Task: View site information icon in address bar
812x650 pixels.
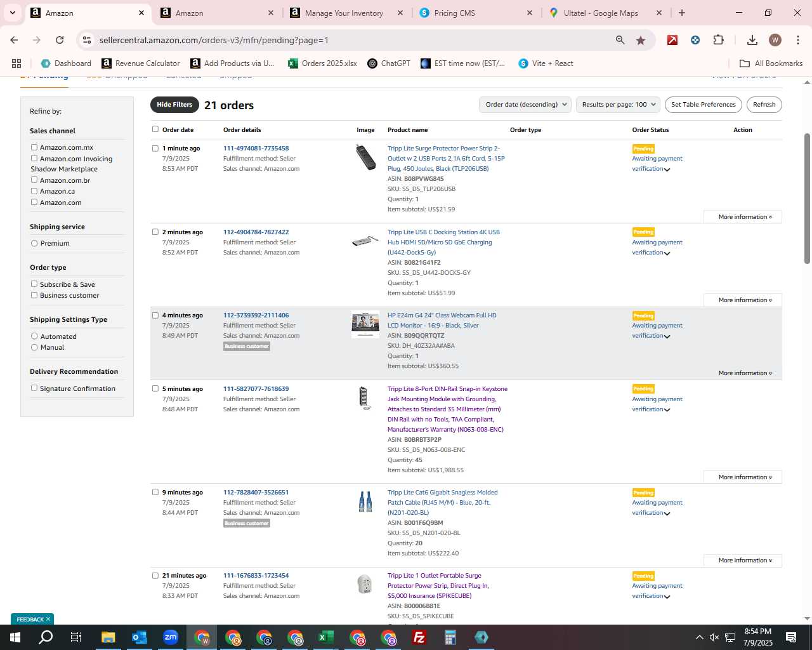Action: tap(87, 40)
